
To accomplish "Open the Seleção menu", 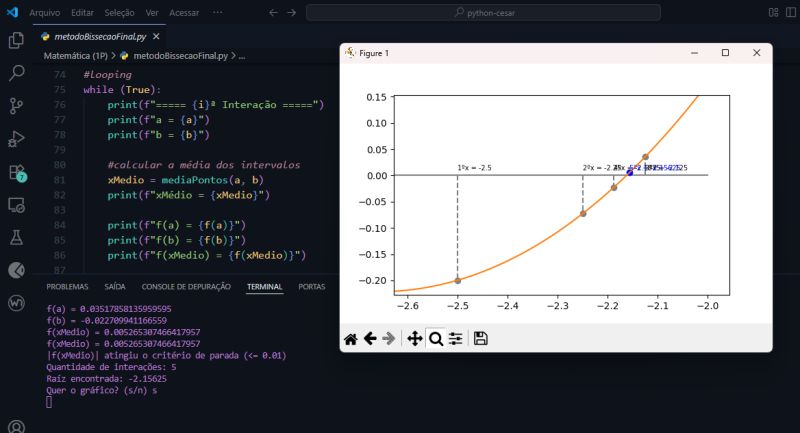I will [x=119, y=13].
